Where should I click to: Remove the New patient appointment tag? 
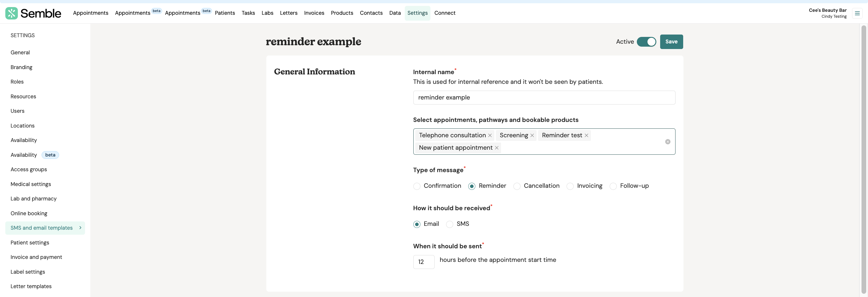497,148
